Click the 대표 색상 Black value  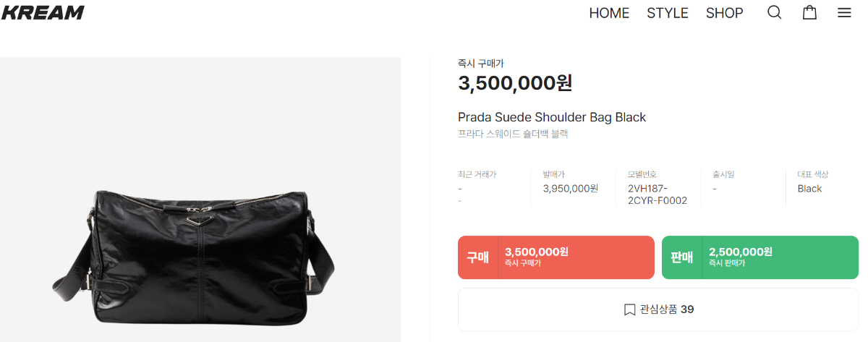click(x=810, y=189)
